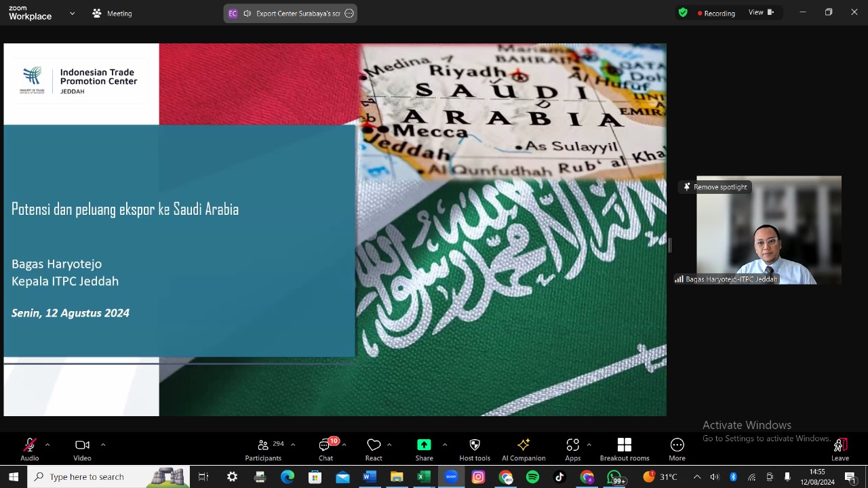Image resolution: width=868 pixels, height=488 pixels.
Task: Open the weather widget showing 31°C
Action: 660,476
